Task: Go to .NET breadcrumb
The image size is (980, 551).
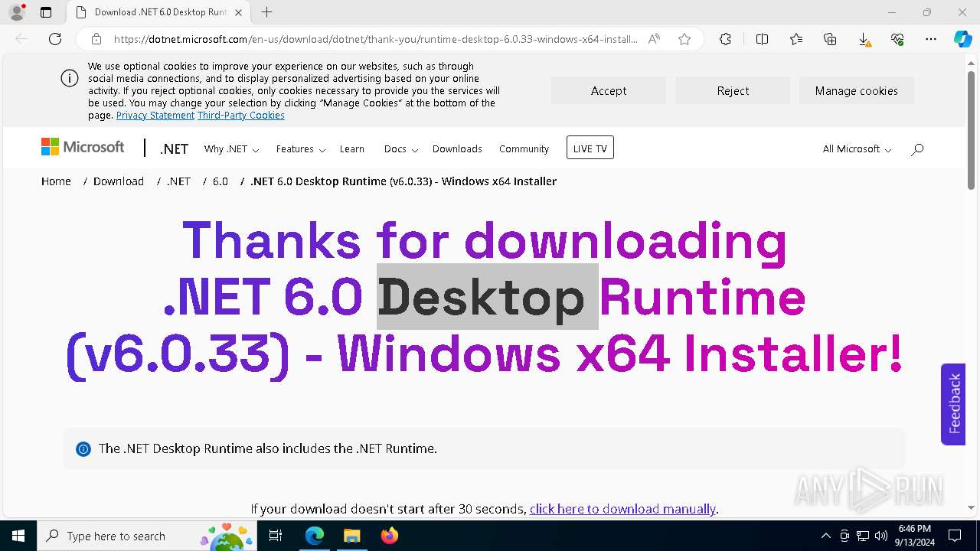Action: pyautogui.click(x=178, y=181)
